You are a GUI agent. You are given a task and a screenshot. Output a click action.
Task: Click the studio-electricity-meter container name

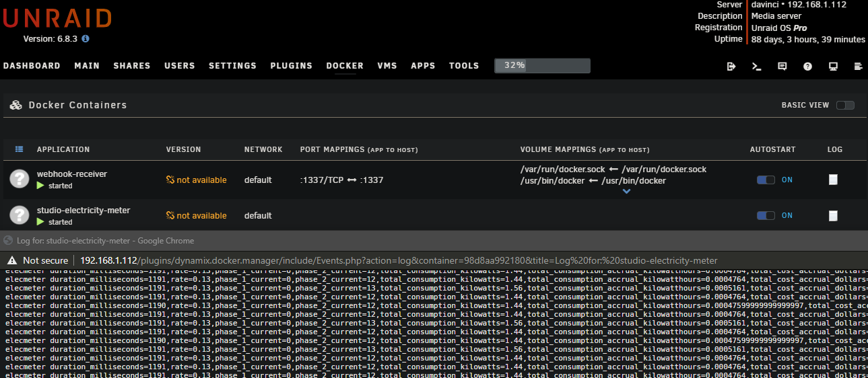pos(84,210)
